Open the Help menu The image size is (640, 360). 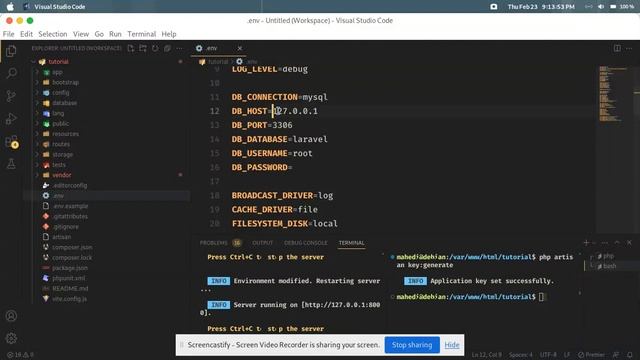(x=169, y=34)
